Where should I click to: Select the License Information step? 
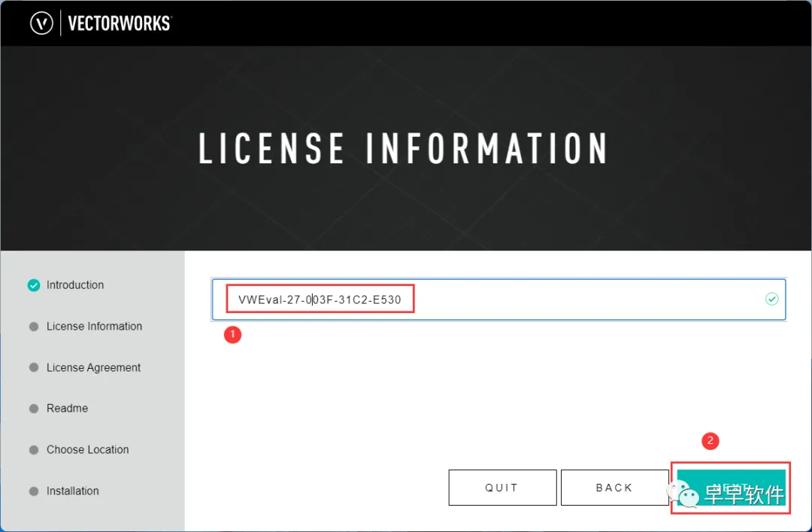94,326
